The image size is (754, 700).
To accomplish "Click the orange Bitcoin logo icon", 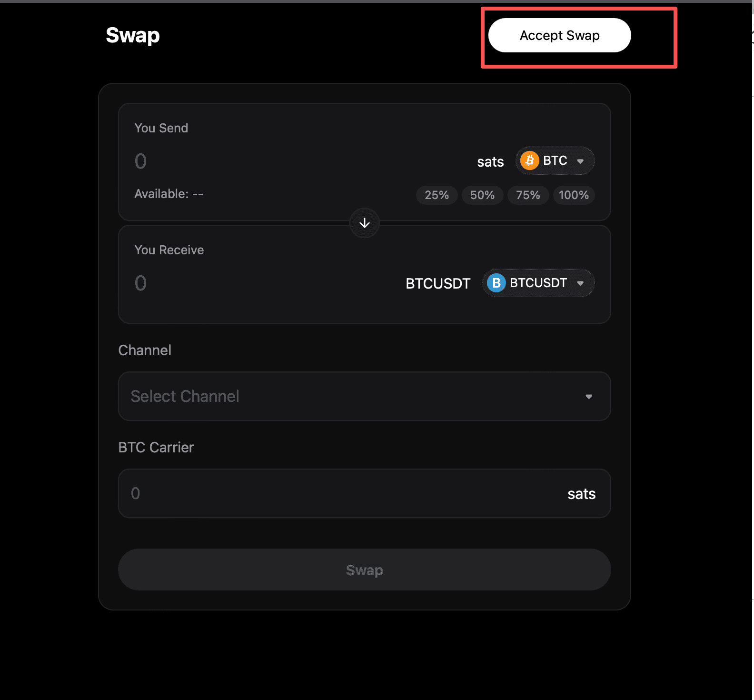I will pos(529,160).
